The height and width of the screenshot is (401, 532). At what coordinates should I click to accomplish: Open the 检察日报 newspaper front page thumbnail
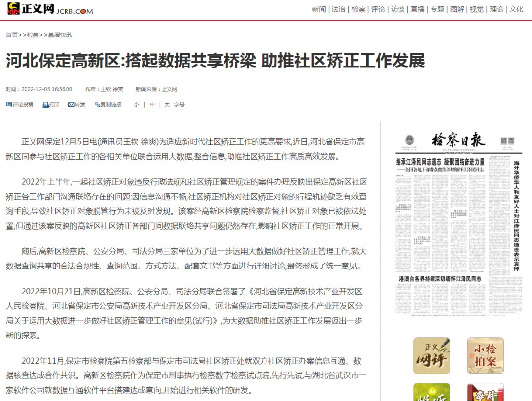[459, 224]
